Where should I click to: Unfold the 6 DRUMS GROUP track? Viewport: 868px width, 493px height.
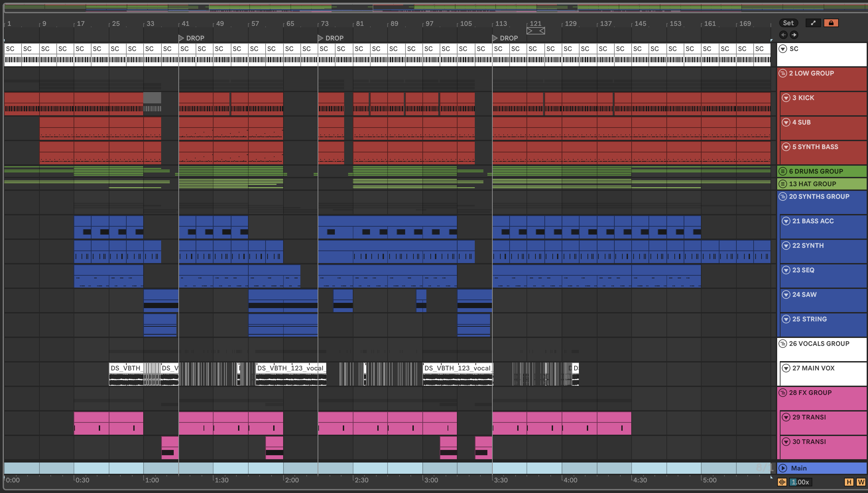coord(782,171)
